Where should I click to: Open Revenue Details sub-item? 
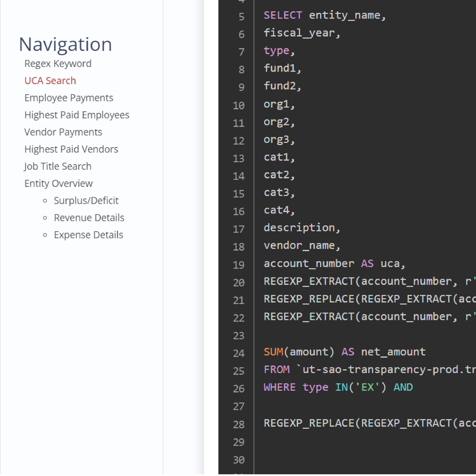point(89,218)
